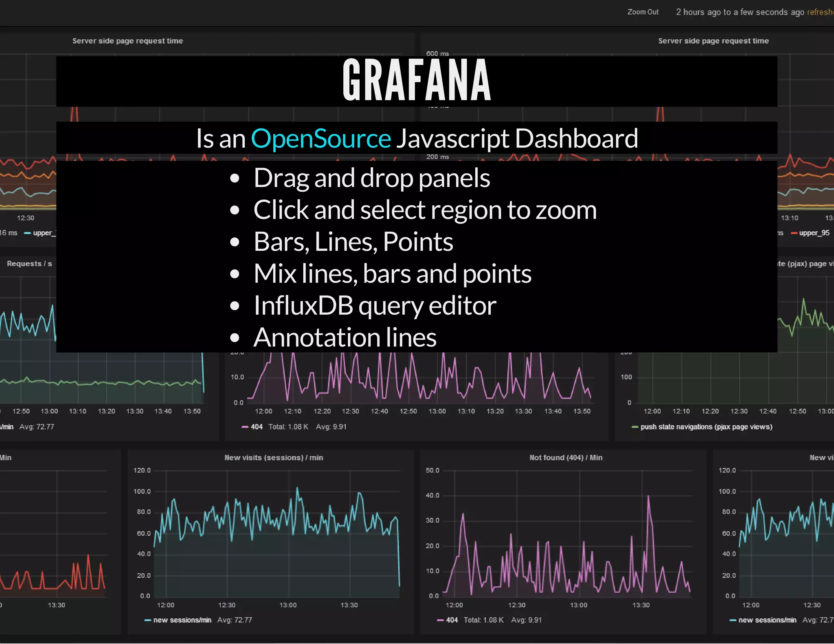Click the '200 ms' axis label

pos(437,157)
